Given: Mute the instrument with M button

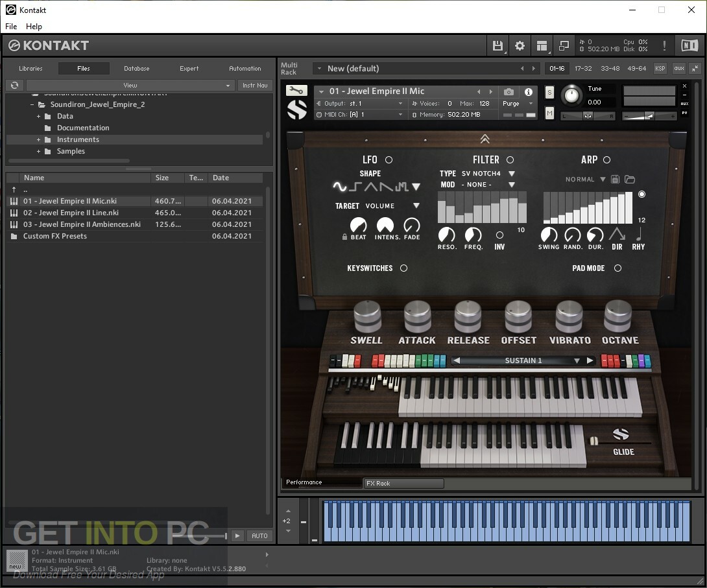Looking at the screenshot, I should (549, 113).
